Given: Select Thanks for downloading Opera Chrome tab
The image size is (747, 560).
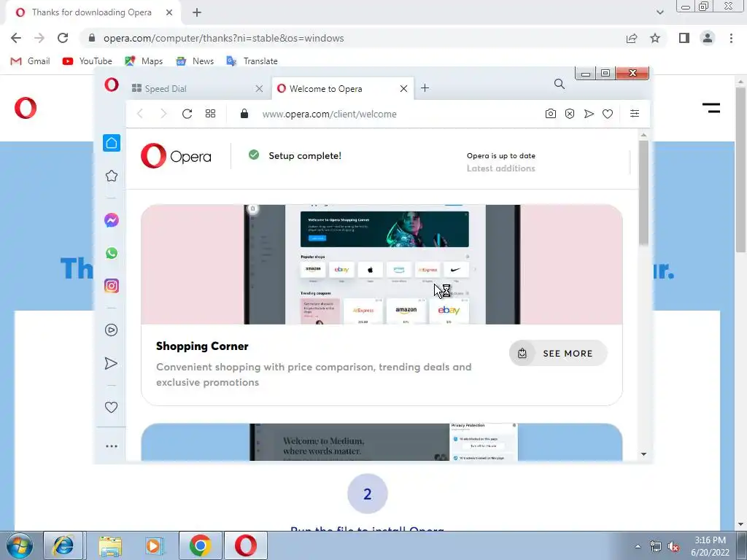Looking at the screenshot, I should pyautogui.click(x=93, y=12).
